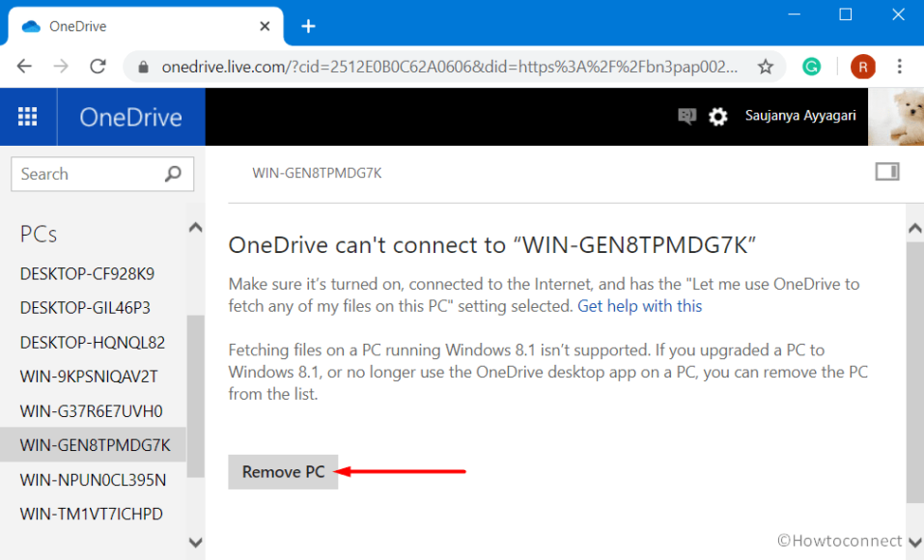Click the address bar URL
This screenshot has height=560, width=924.
point(449,67)
